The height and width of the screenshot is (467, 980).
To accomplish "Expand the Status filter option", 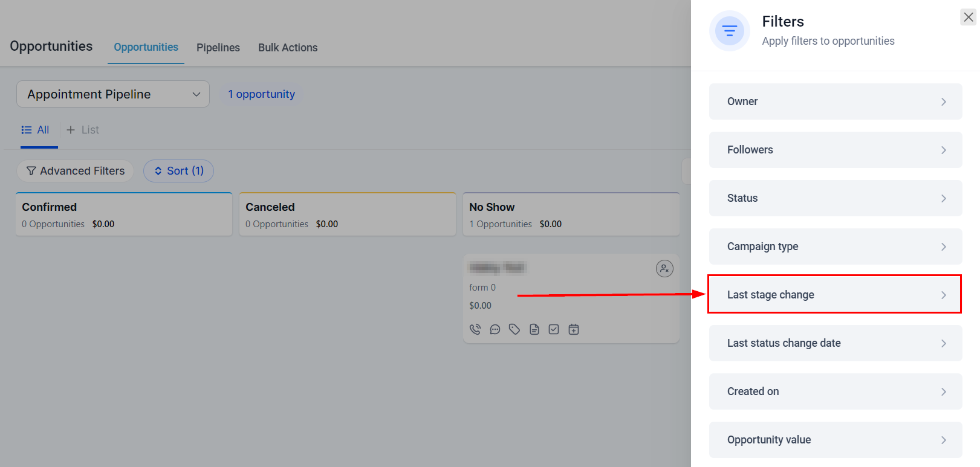I will [835, 198].
